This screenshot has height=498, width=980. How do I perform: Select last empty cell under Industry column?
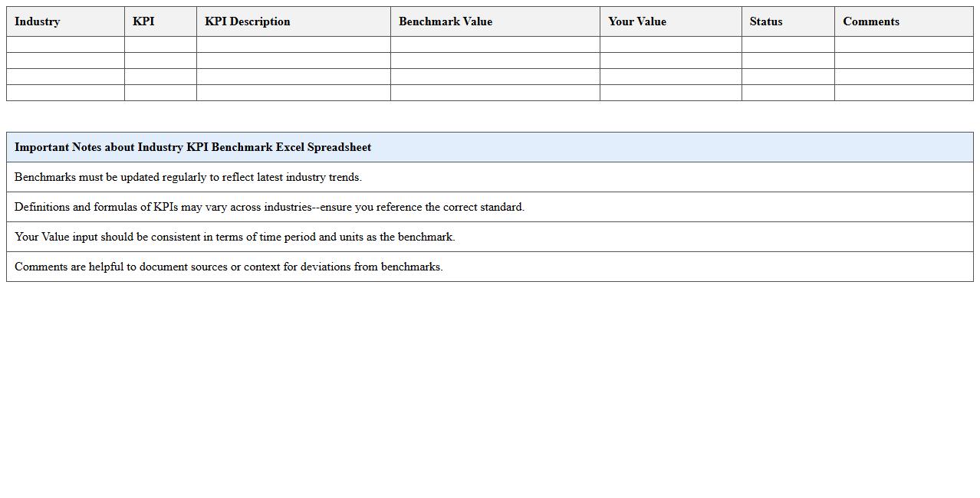[65, 93]
